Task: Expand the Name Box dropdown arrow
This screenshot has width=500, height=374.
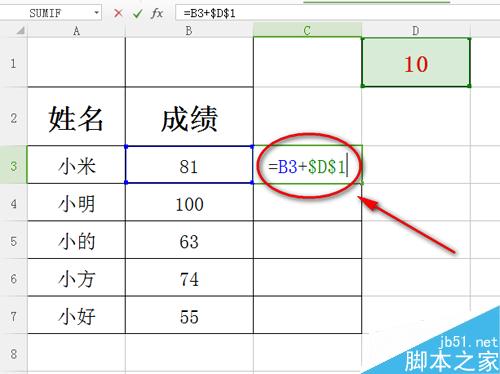Action: 96,13
